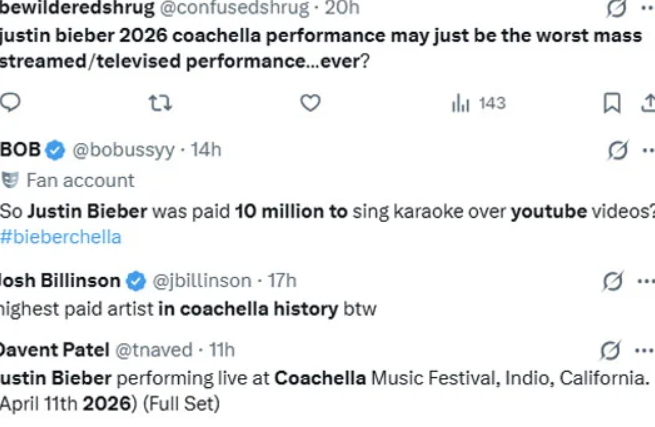Open more options on Josh Billinson's tweet
655x427 pixels.
[x=645, y=281]
